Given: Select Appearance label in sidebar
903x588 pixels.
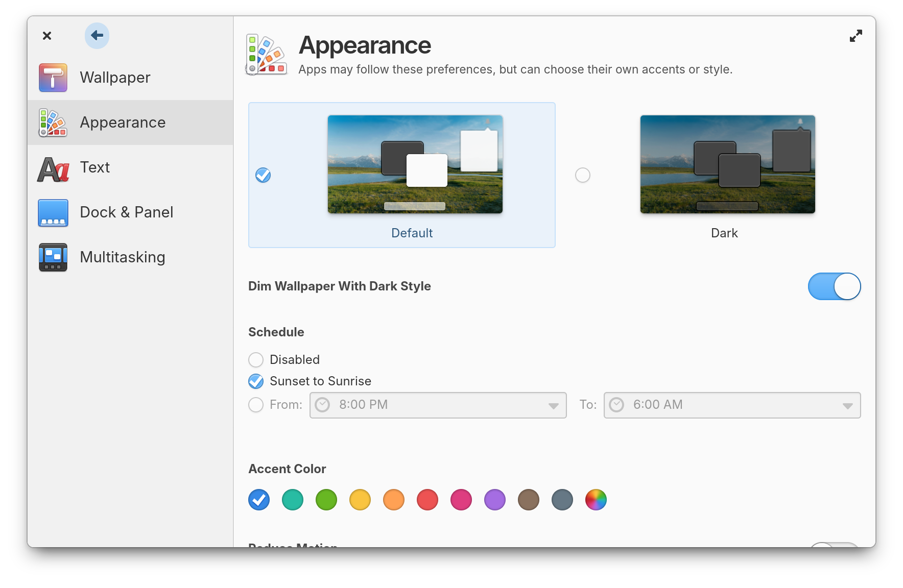Looking at the screenshot, I should pyautogui.click(x=123, y=122).
